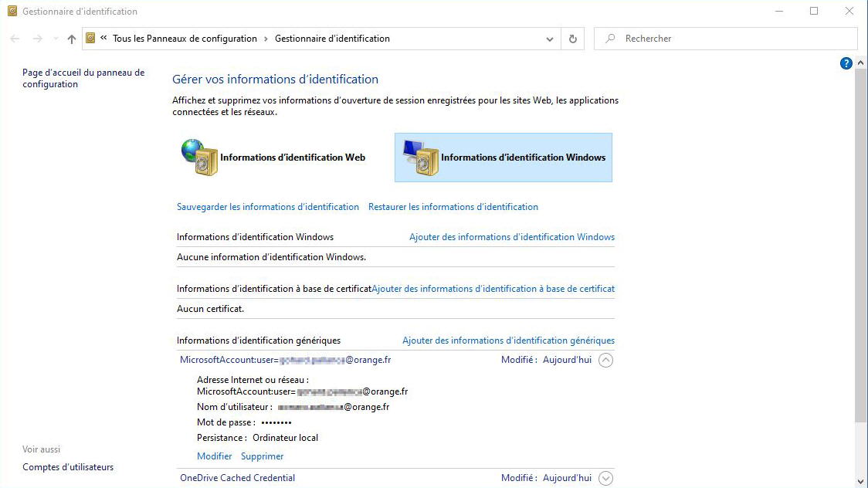
Task: Expand the OneDrive Cached Credential entry
Action: tap(605, 478)
